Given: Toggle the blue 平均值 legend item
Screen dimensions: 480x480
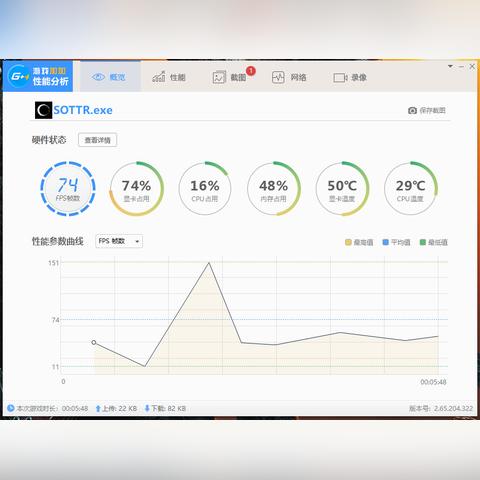Looking at the screenshot, I should click(x=396, y=242).
